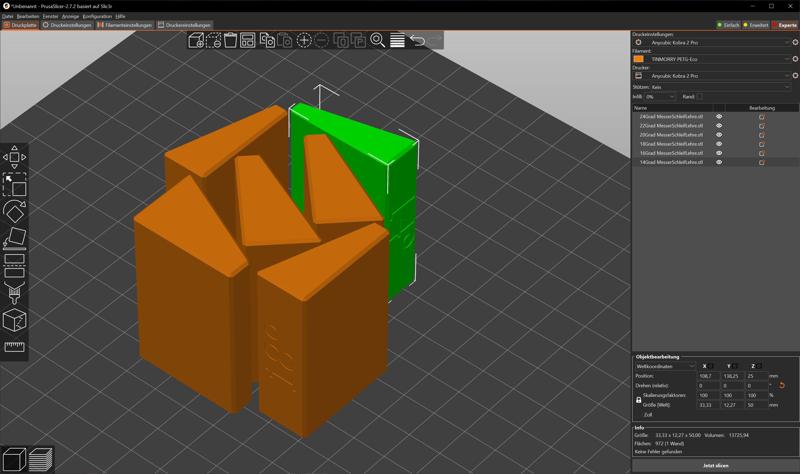This screenshot has height=474, width=800.
Task: Select the Scale tool in left toolbar
Action: [x=14, y=184]
